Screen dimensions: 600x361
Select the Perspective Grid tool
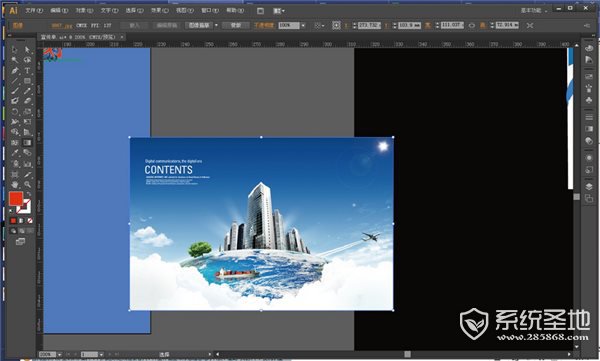click(x=27, y=132)
